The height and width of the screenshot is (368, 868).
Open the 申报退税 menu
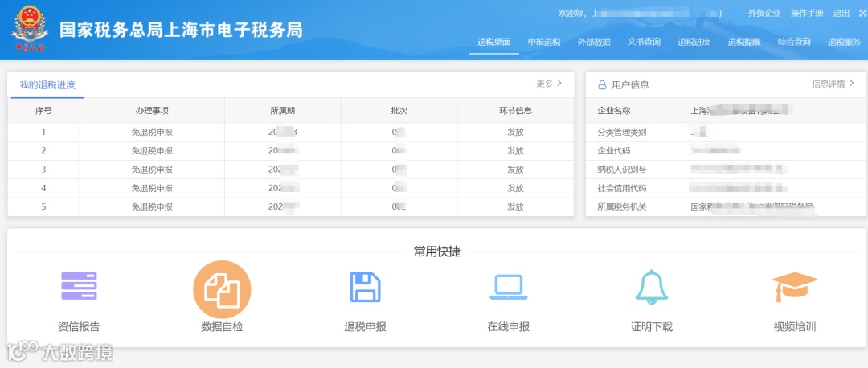point(543,42)
